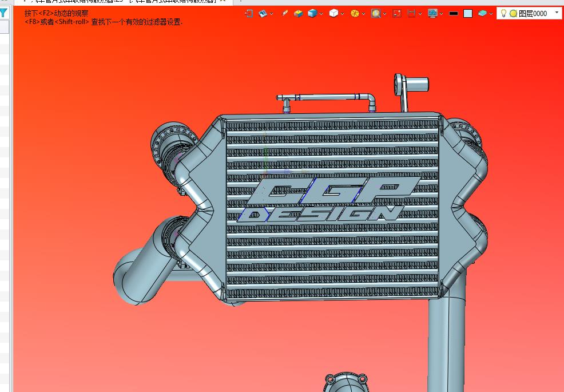Expand the blue shaded cube dropdown
564x392 pixels.
[321, 14]
